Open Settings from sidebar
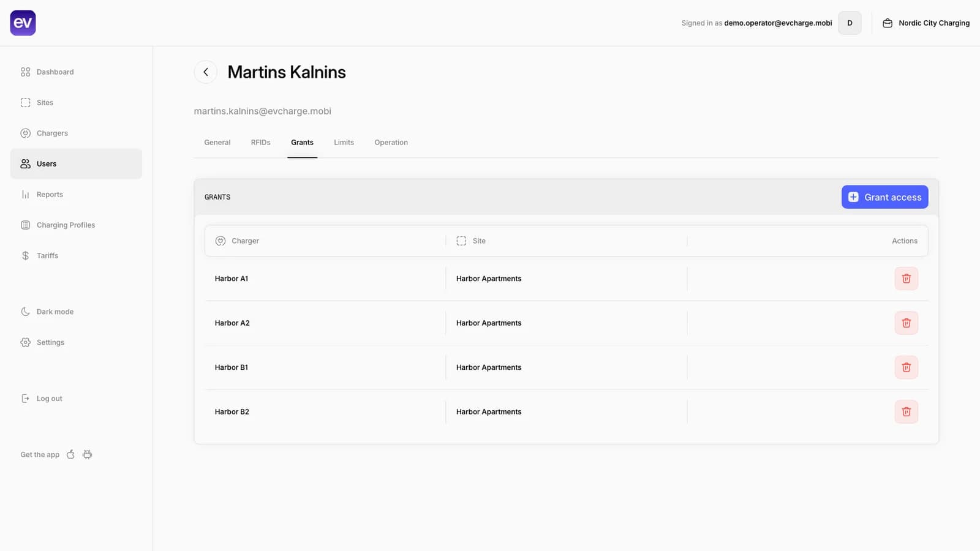The height and width of the screenshot is (551, 980). click(x=76, y=342)
